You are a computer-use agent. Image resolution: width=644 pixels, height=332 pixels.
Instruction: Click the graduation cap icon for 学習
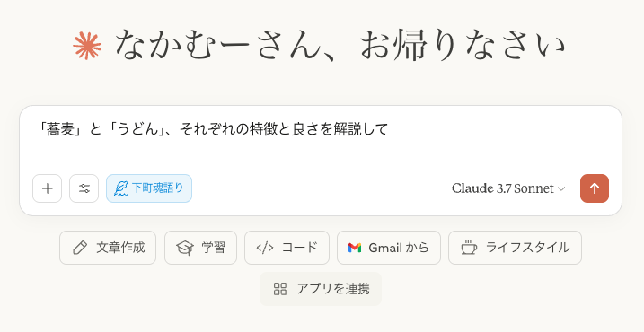point(185,248)
